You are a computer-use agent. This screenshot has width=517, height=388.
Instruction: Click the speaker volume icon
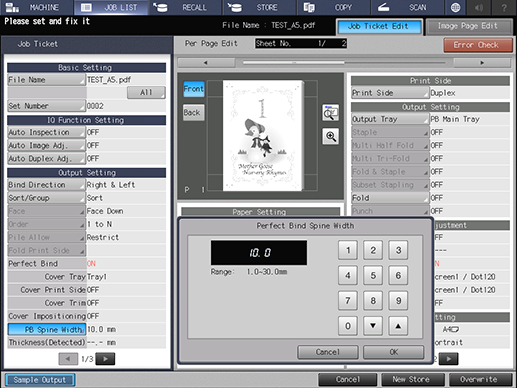point(479,7)
